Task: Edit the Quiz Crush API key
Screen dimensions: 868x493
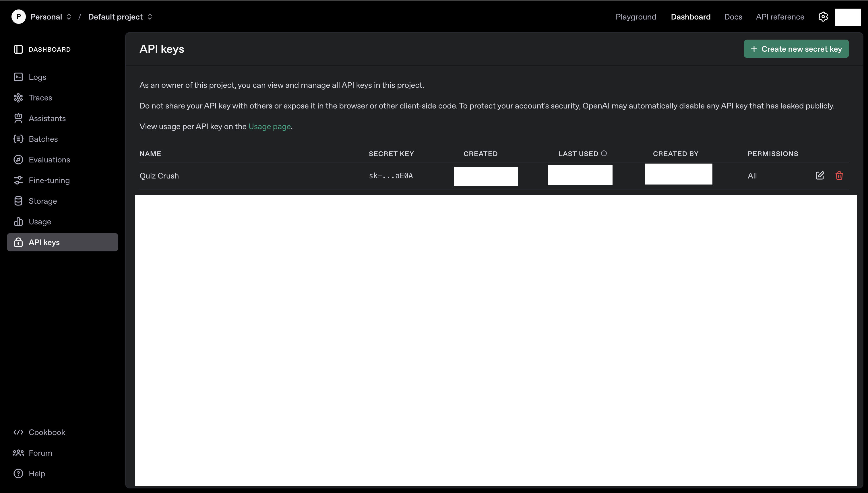Action: click(820, 175)
